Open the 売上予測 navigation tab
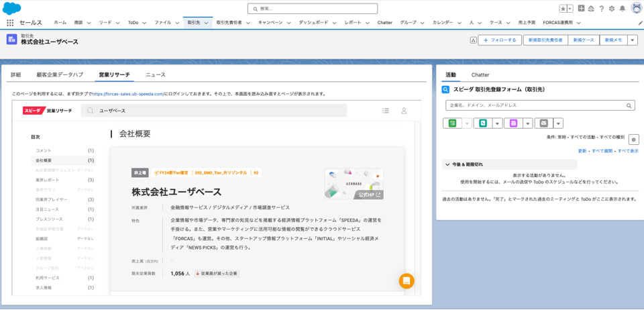The height and width of the screenshot is (310, 644). click(527, 23)
